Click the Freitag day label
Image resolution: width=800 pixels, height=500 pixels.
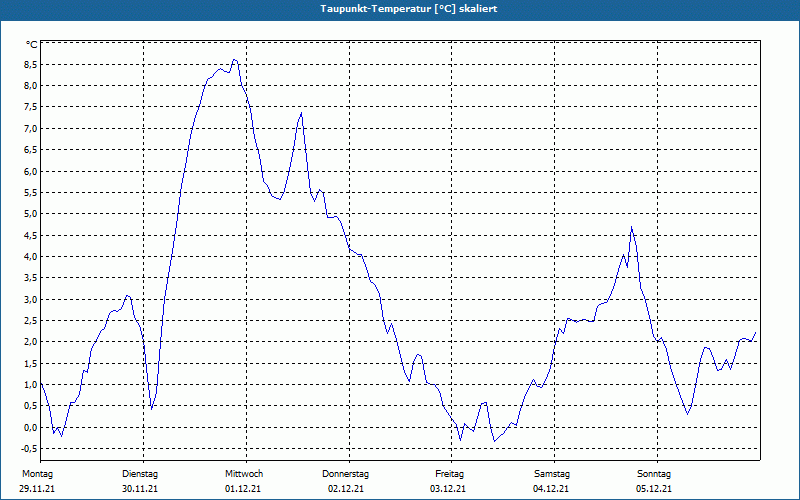click(449, 474)
